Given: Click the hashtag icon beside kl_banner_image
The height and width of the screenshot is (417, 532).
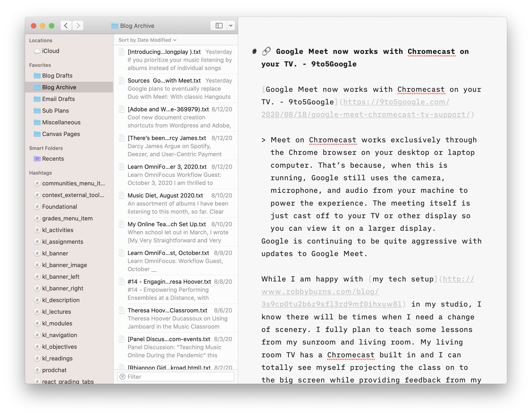Looking at the screenshot, I should pyautogui.click(x=37, y=265).
